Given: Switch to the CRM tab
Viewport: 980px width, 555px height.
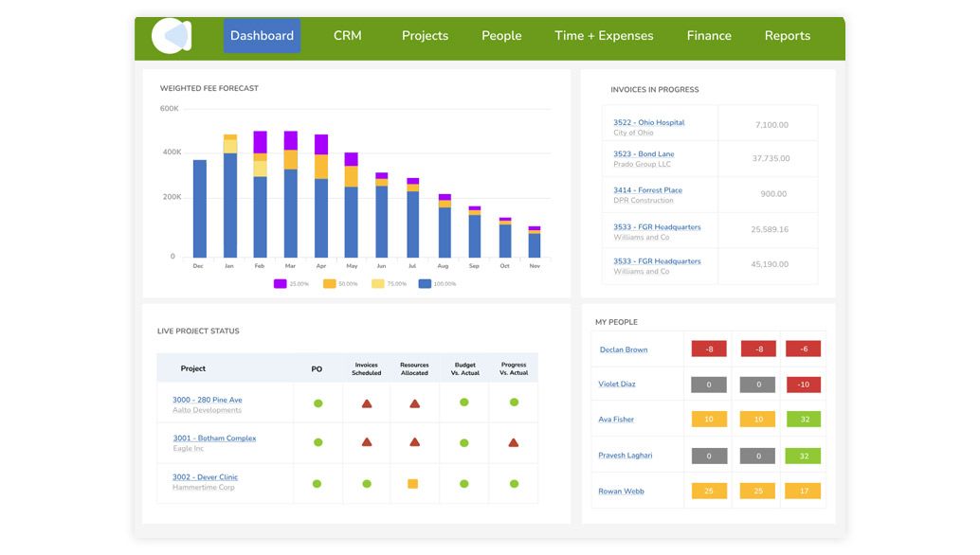Looking at the screenshot, I should pos(347,35).
